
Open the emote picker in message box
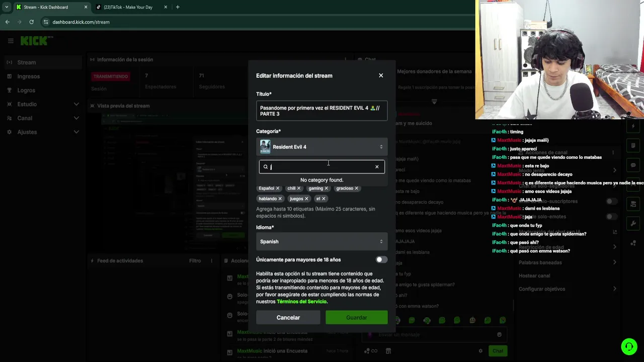[x=499, y=334]
